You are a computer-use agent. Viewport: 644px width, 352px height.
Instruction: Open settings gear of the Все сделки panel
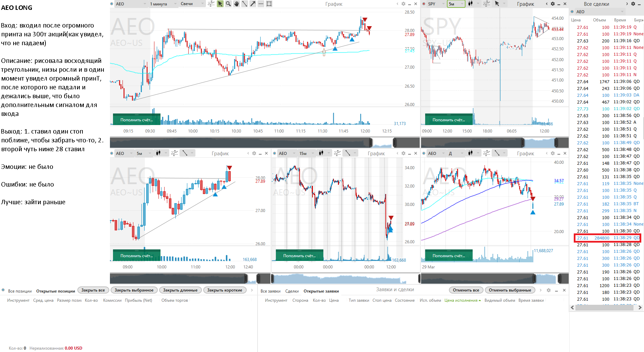pyautogui.click(x=633, y=4)
